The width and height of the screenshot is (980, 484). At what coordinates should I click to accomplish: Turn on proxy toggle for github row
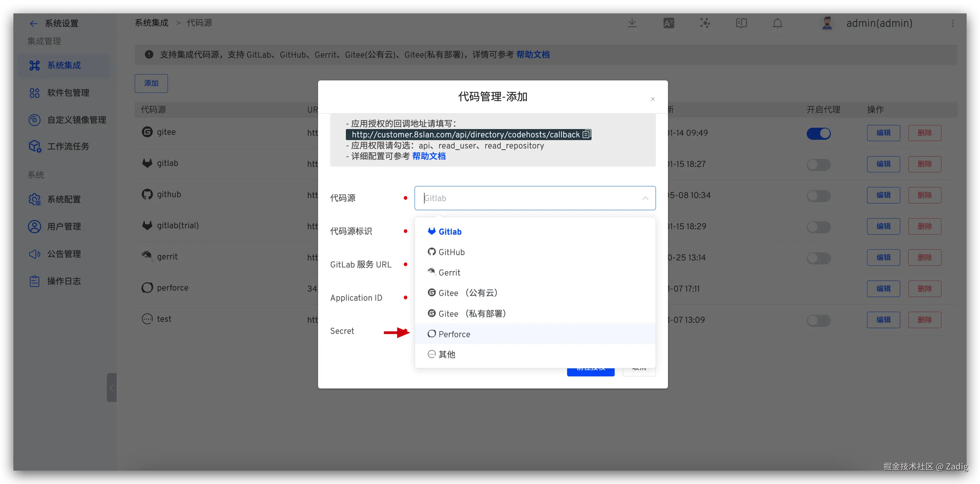[x=818, y=196]
